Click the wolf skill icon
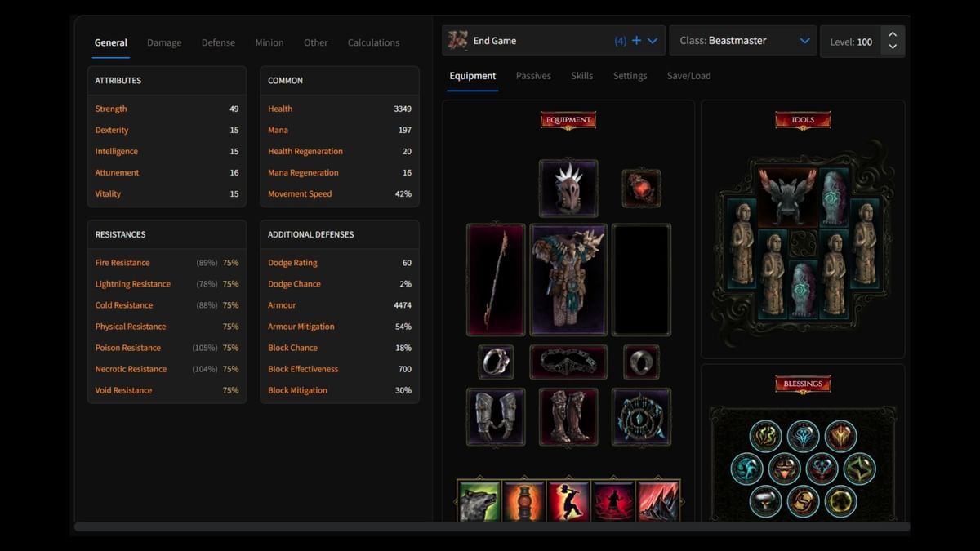The width and height of the screenshot is (980, 551). (x=479, y=501)
